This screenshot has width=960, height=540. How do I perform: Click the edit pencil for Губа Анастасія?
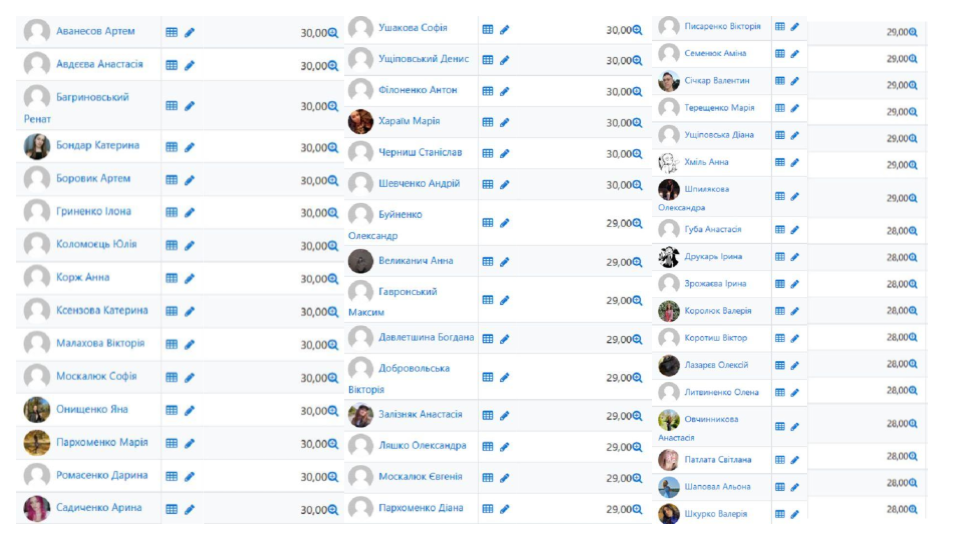[795, 230]
